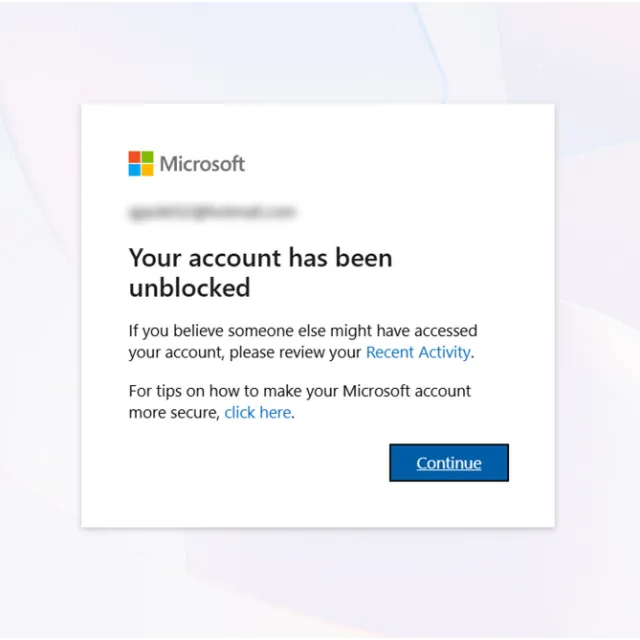This screenshot has width=640, height=640.
Task: Click the yellow square of the Microsoft logo
Action: pos(148,170)
